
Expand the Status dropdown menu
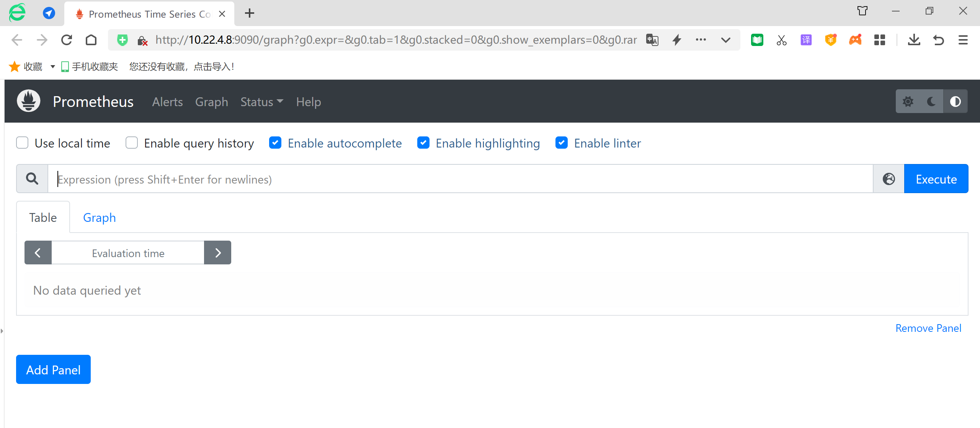[x=262, y=102]
